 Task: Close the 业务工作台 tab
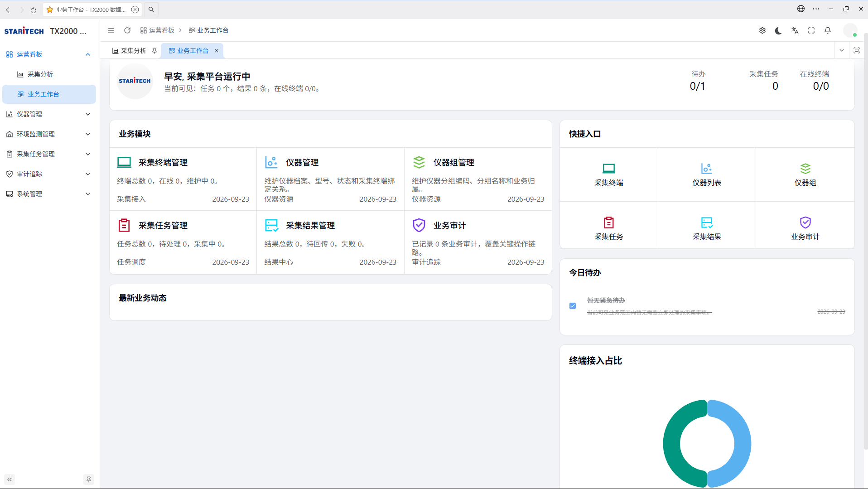217,51
